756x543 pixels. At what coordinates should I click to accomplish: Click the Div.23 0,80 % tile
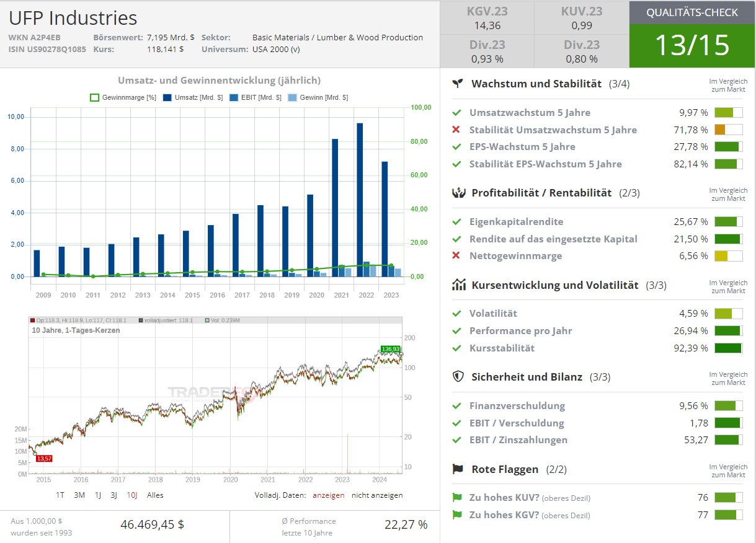(582, 51)
